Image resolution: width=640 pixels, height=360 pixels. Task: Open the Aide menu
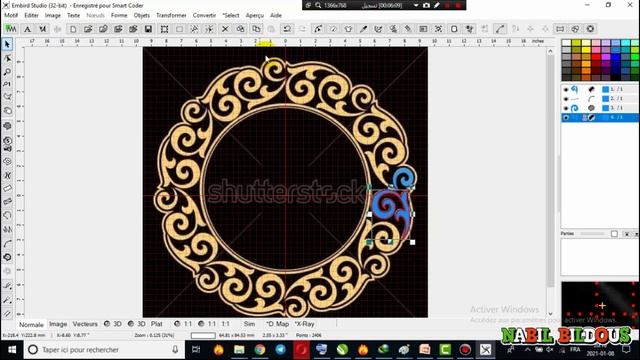pos(276,15)
